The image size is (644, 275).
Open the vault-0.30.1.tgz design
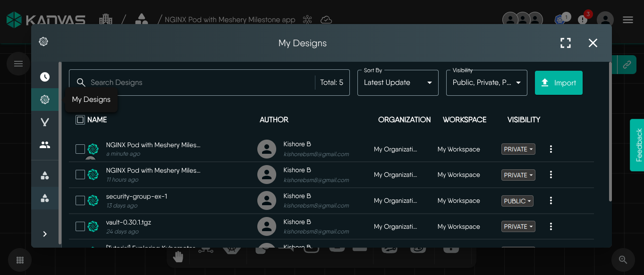(x=128, y=222)
